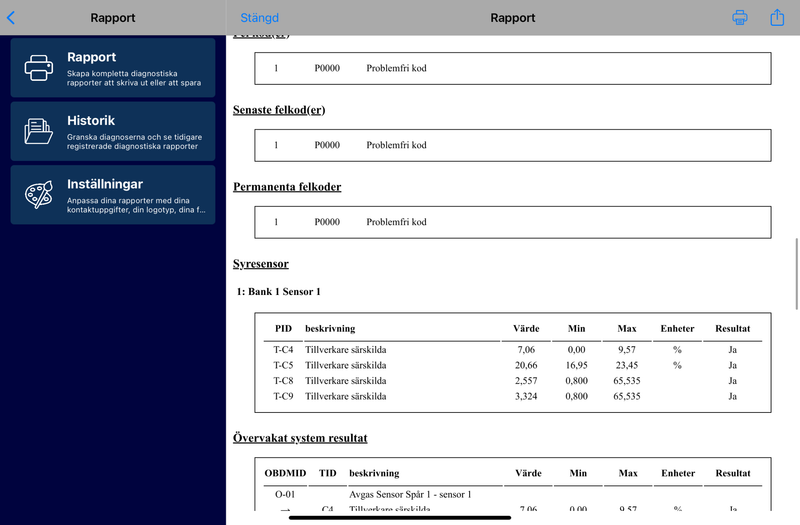
Task: Click the max value 23,45
Action: pos(627,365)
